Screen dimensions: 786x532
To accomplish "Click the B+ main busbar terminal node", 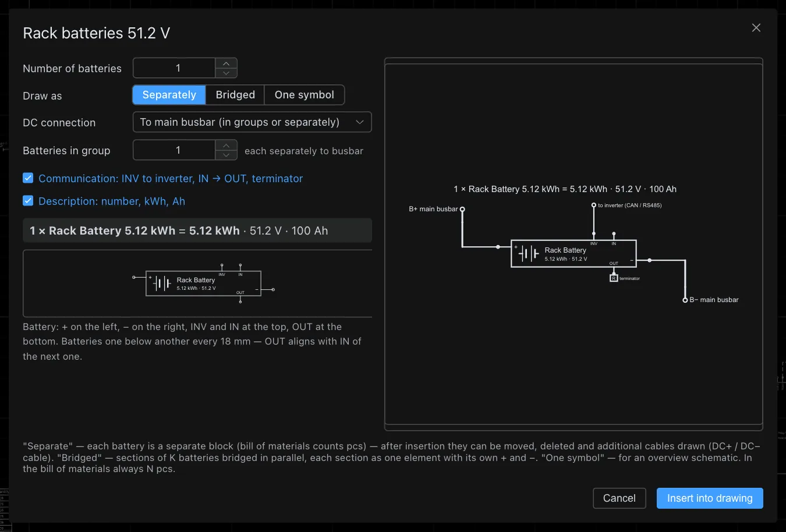I will click(x=462, y=209).
